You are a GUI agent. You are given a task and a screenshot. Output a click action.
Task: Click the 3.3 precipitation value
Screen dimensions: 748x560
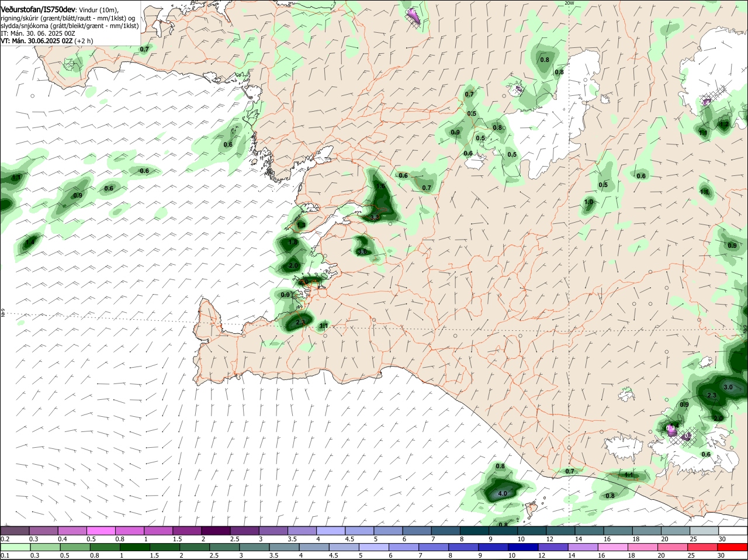pos(375,217)
